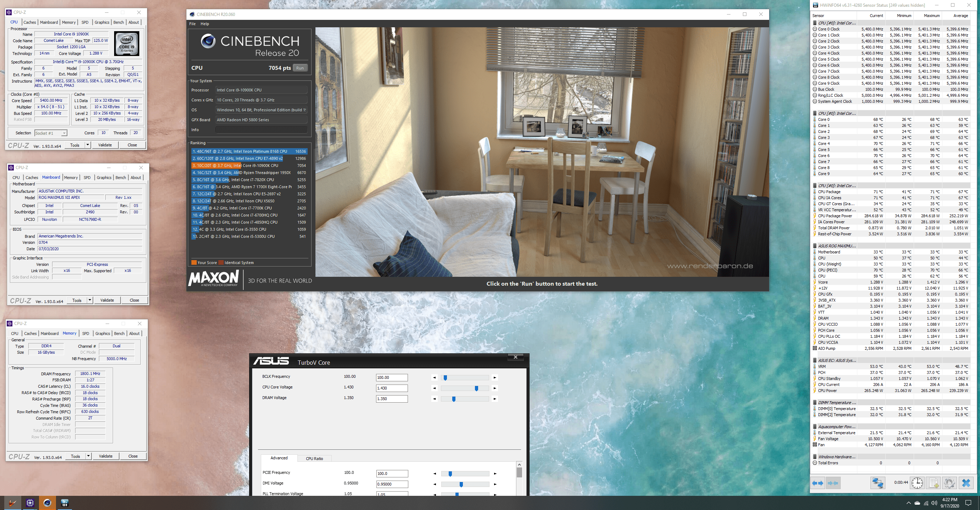Click HWiNFO title bar bar-chart icon
The height and width of the screenshot is (510, 980).
pos(815,5)
